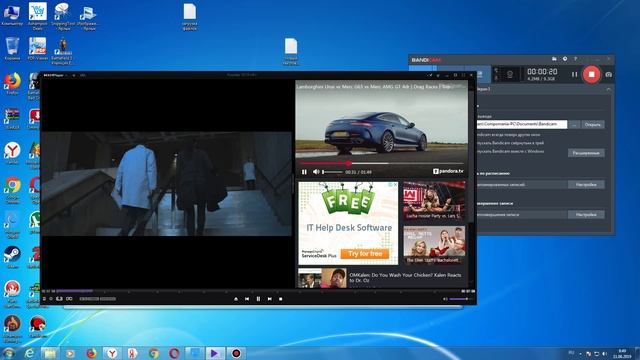
Task: Open Bandicam's output folder icon
Action: pyautogui.click(x=554, y=59)
